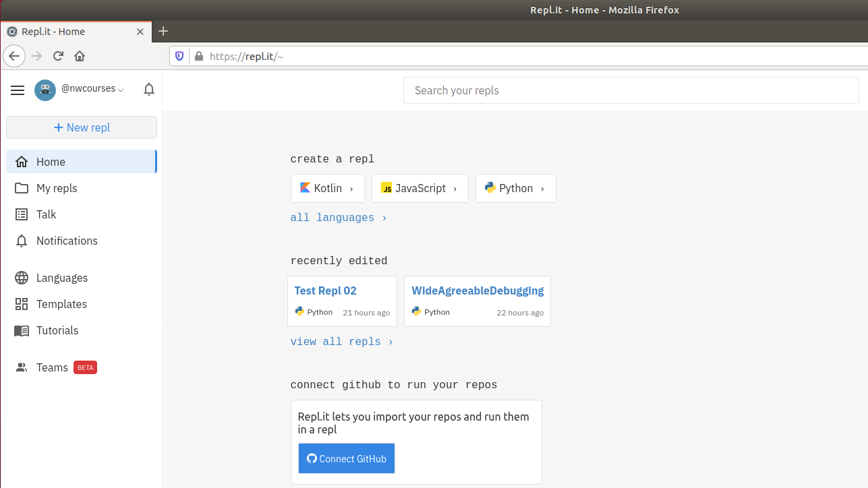The image size is (868, 488).
Task: Open Languages in the sidebar
Action: (x=81, y=278)
